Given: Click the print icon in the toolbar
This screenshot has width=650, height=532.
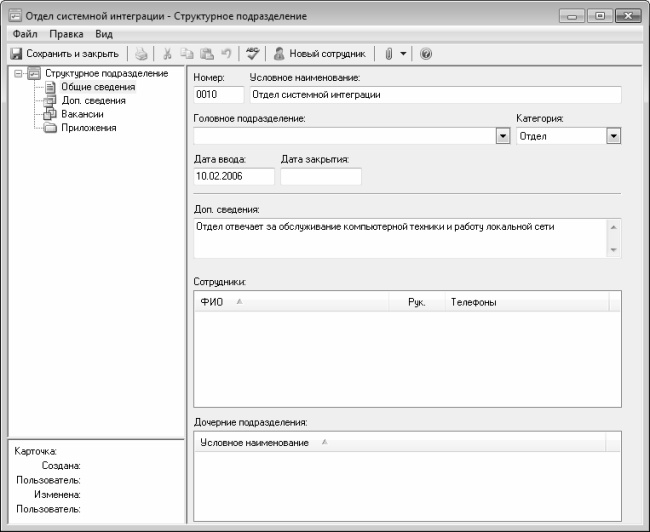Looking at the screenshot, I should (142, 54).
